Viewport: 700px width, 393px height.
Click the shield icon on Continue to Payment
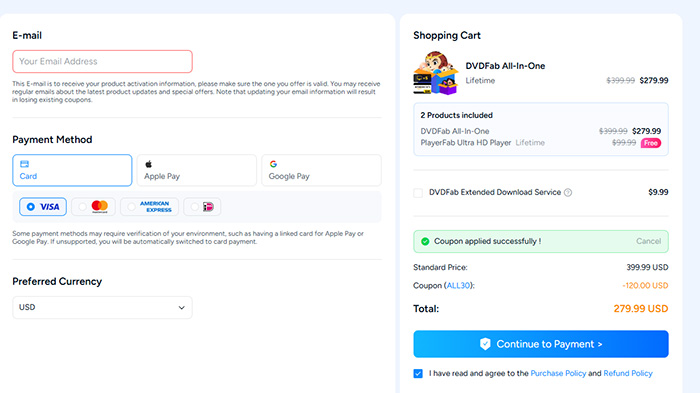pos(485,344)
